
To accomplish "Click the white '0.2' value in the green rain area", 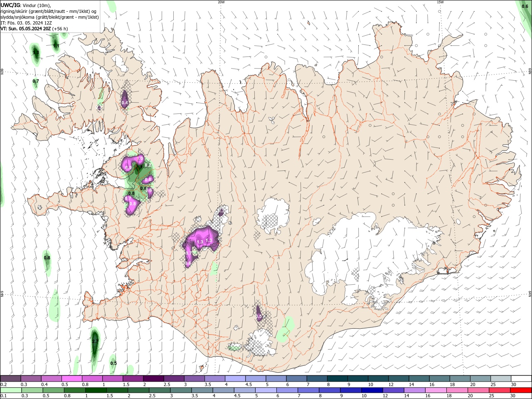I will (148, 165).
